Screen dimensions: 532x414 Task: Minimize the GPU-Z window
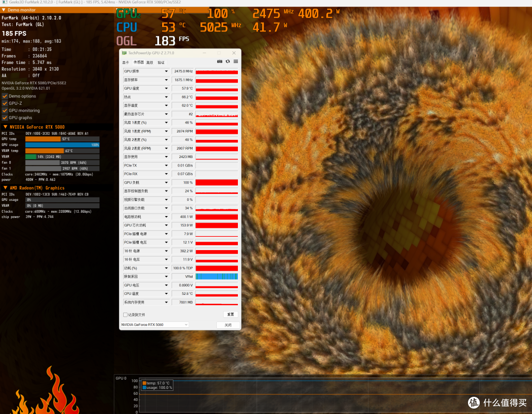(x=204, y=53)
